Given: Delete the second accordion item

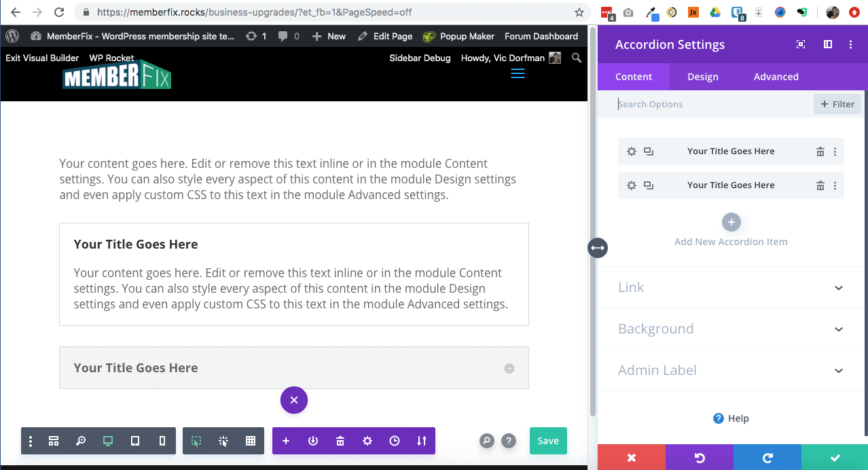Looking at the screenshot, I should tap(820, 185).
